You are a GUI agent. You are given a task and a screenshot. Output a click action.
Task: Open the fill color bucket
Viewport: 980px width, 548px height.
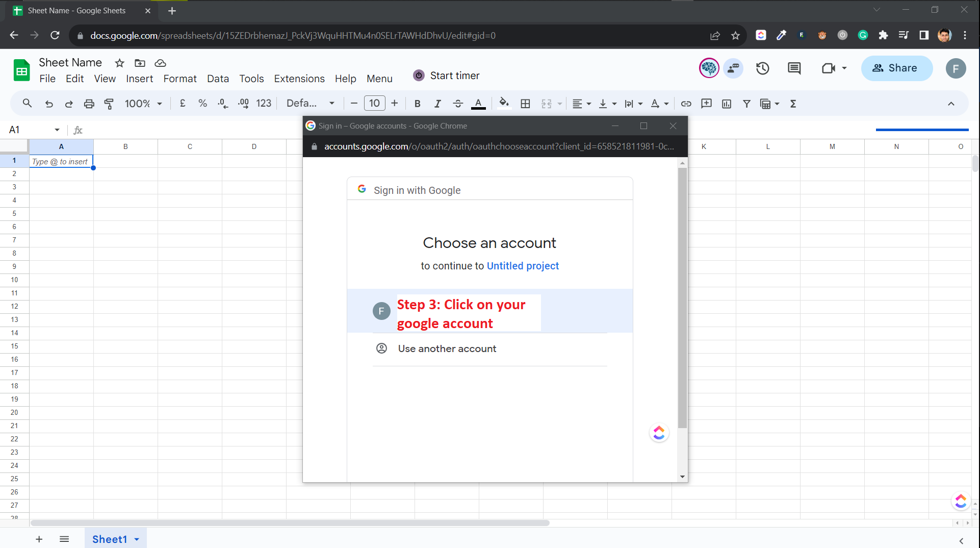pyautogui.click(x=504, y=103)
